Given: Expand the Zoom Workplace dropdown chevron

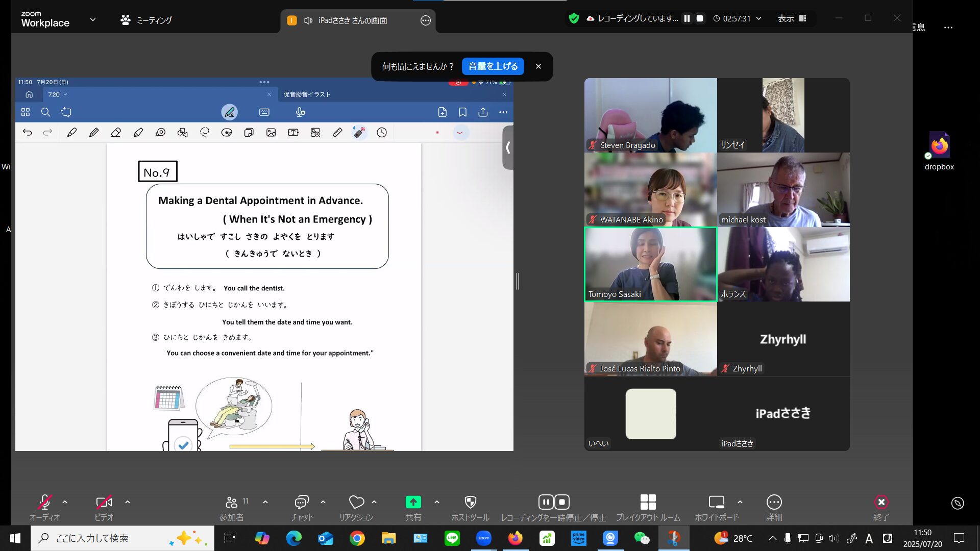Looking at the screenshot, I should (x=93, y=19).
